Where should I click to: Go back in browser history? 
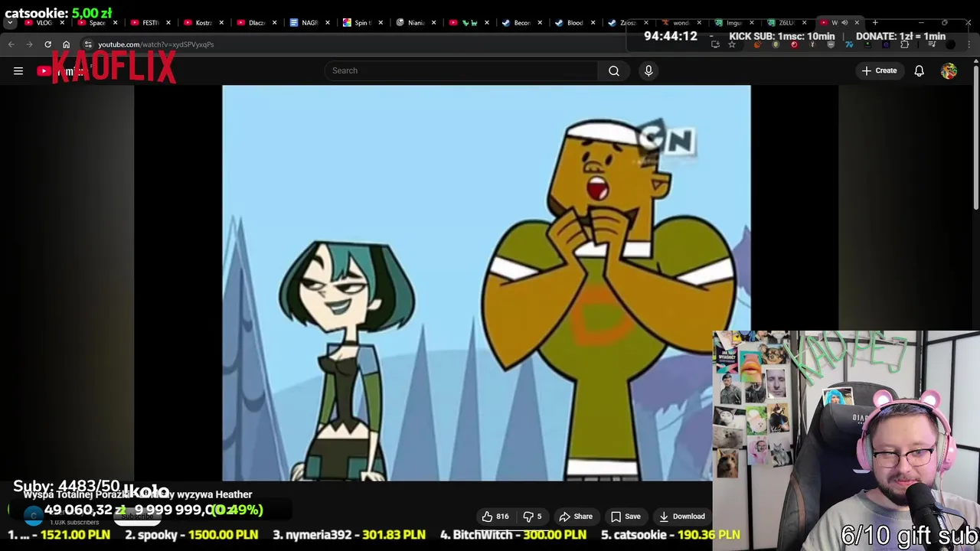click(11, 44)
